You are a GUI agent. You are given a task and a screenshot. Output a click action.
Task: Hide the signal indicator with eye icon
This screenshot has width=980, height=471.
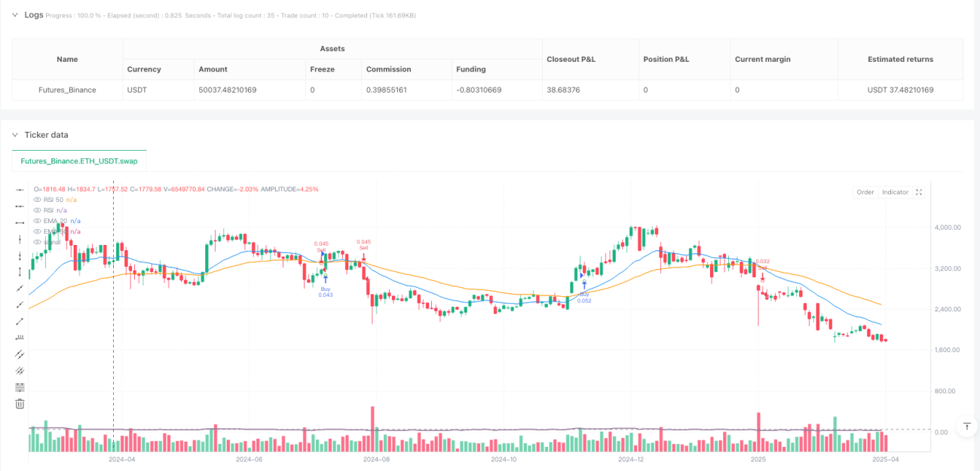[37, 242]
